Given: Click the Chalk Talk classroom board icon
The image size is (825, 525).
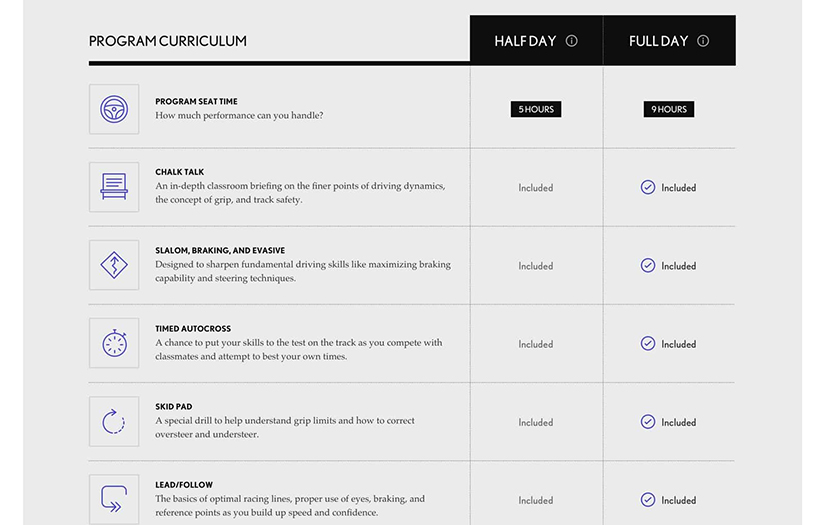Looking at the screenshot, I should click(x=114, y=187).
